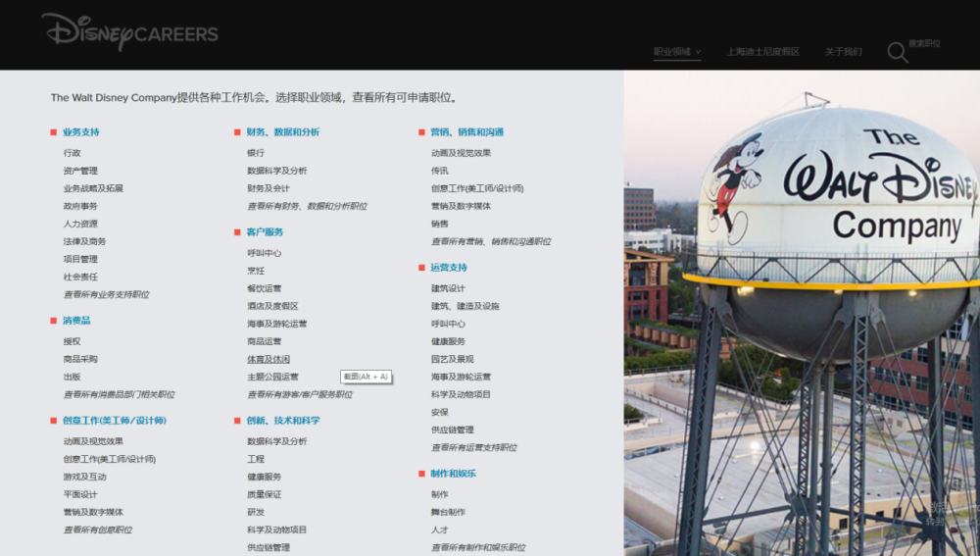This screenshot has width=980, height=556.
Task: Choose 研发 jobs
Action: (256, 512)
